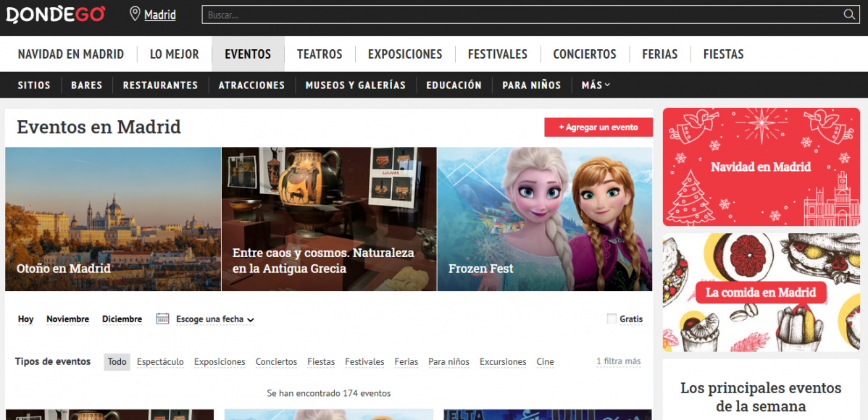Filter event types by Exposiciones
This screenshot has width=868, height=420.
tap(220, 362)
